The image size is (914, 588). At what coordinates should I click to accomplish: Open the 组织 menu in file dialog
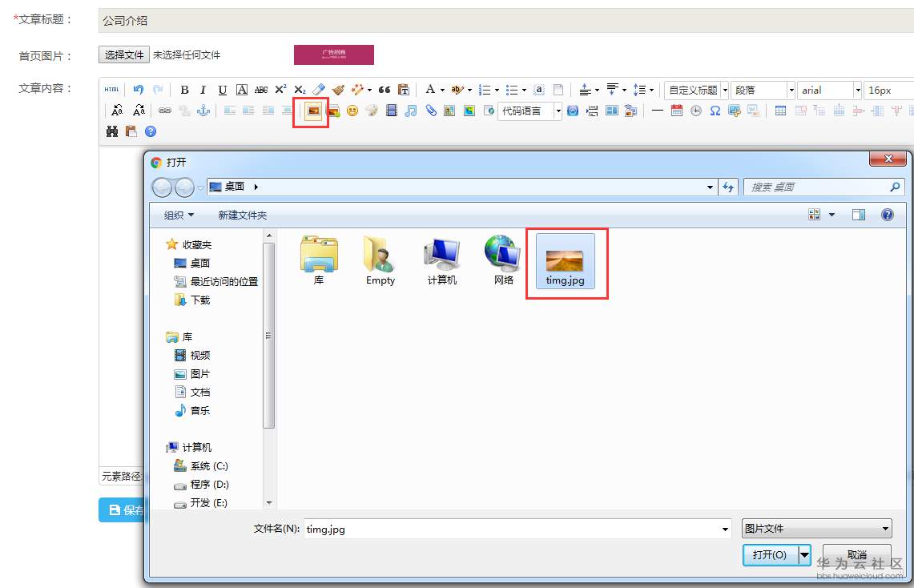click(x=179, y=215)
